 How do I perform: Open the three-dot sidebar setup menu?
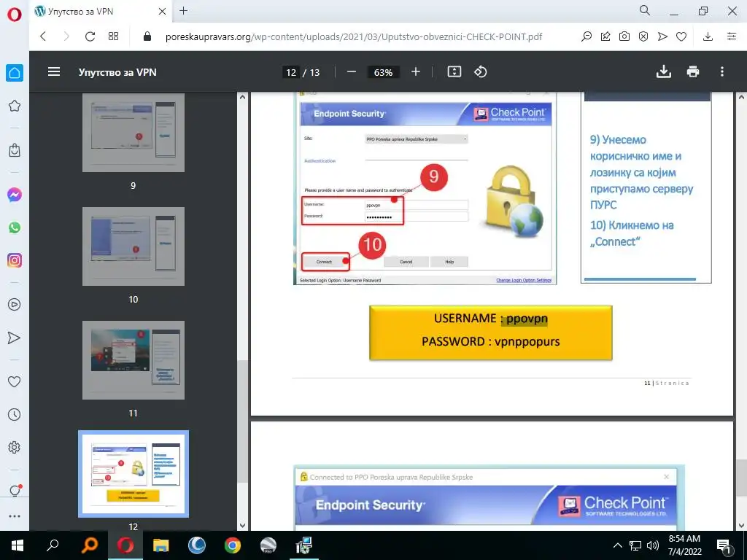[x=15, y=516]
